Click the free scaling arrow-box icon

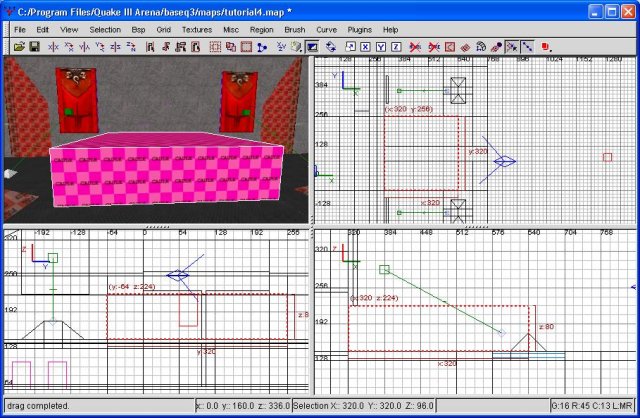pyautogui.click(x=350, y=47)
